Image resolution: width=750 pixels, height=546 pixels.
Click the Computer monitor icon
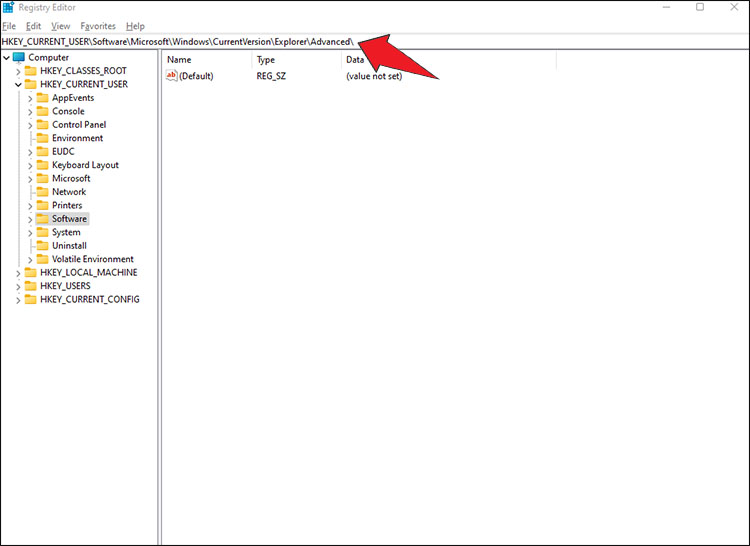point(19,57)
